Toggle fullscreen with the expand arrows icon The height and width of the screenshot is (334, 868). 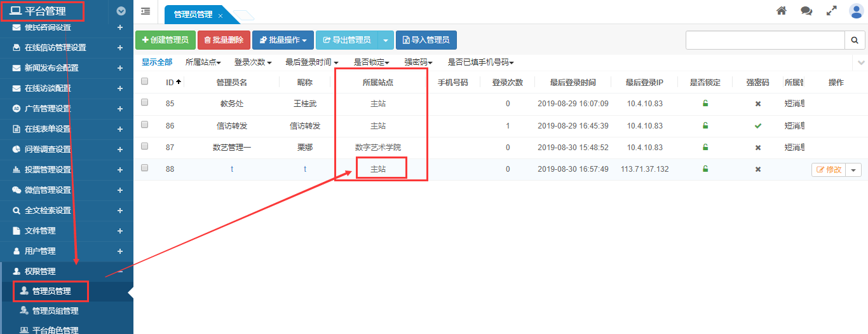(x=831, y=11)
